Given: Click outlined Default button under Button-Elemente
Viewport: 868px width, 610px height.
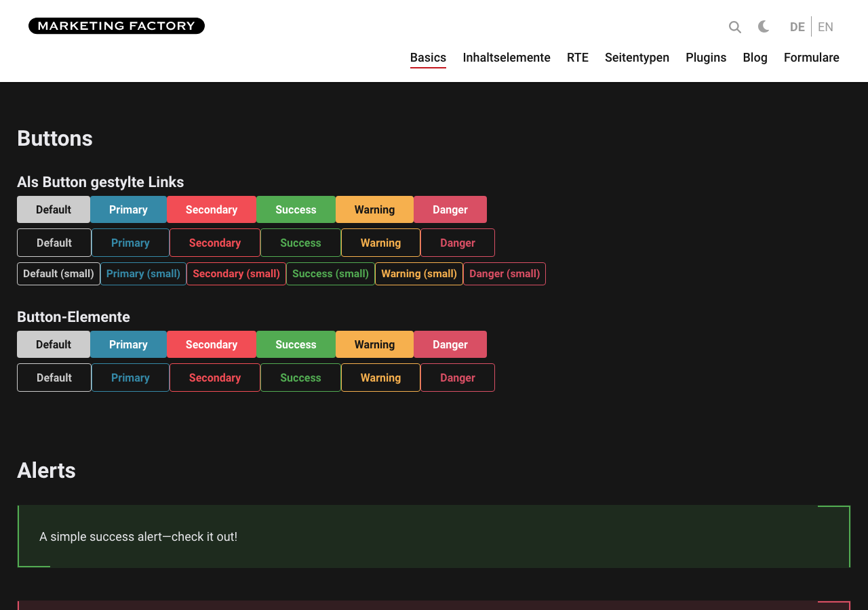Looking at the screenshot, I should coord(54,378).
